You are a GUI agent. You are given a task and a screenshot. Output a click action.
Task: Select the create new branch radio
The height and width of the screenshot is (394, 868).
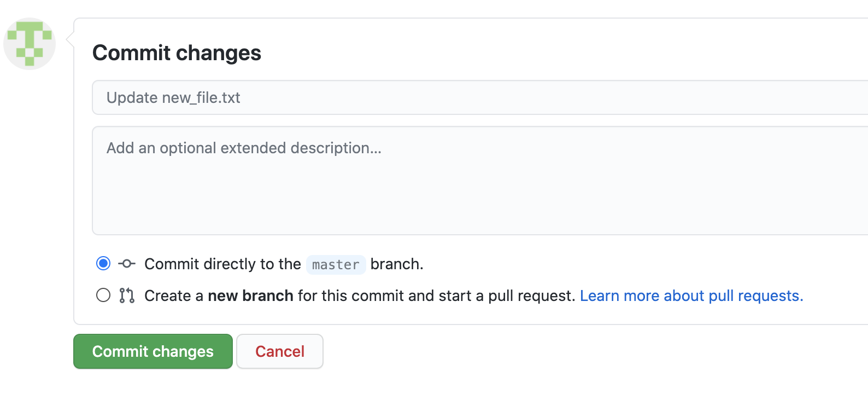coord(103,296)
